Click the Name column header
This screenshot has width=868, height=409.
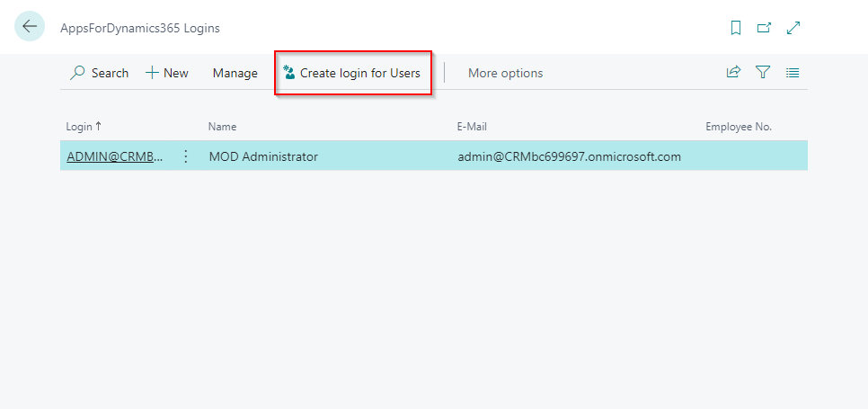tap(222, 127)
